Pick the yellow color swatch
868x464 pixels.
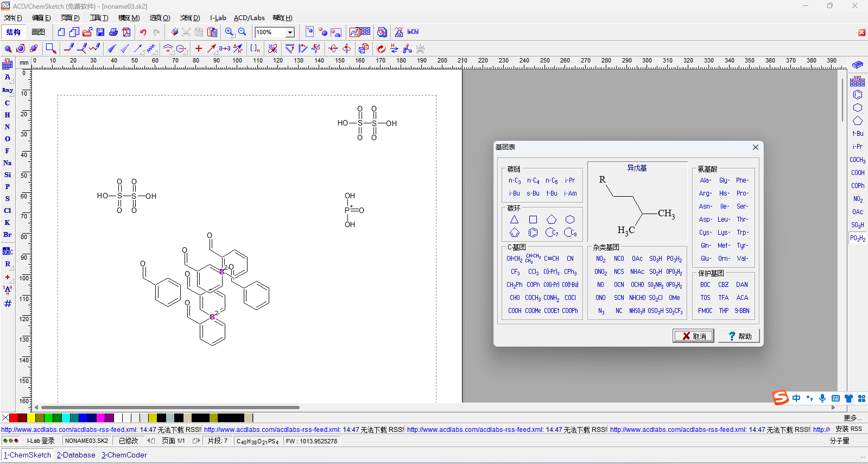31,418
